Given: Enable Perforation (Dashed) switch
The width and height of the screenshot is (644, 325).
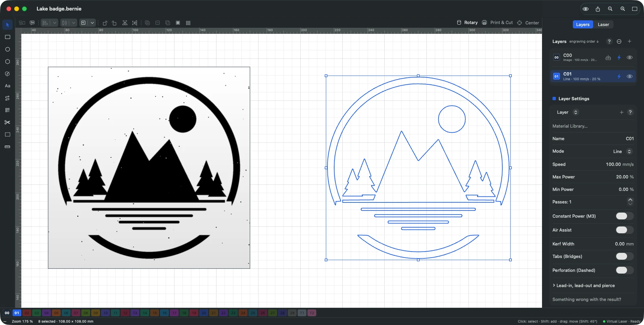Looking at the screenshot, I should [624, 270].
